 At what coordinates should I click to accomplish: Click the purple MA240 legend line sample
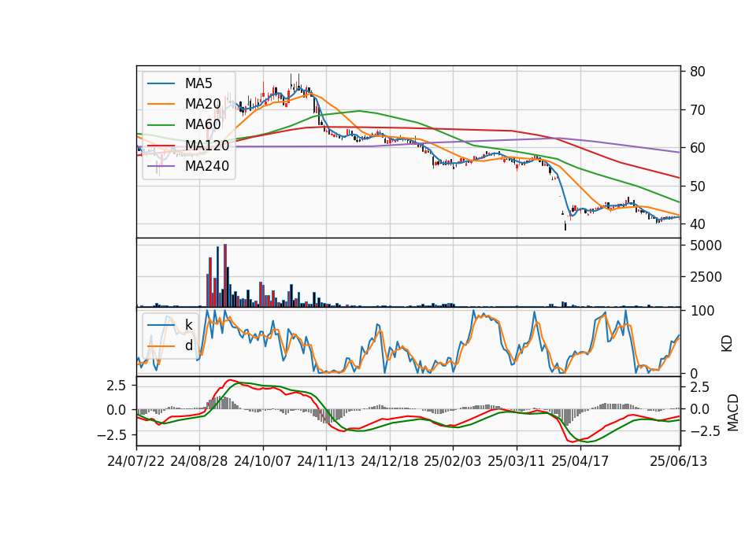click(161, 166)
